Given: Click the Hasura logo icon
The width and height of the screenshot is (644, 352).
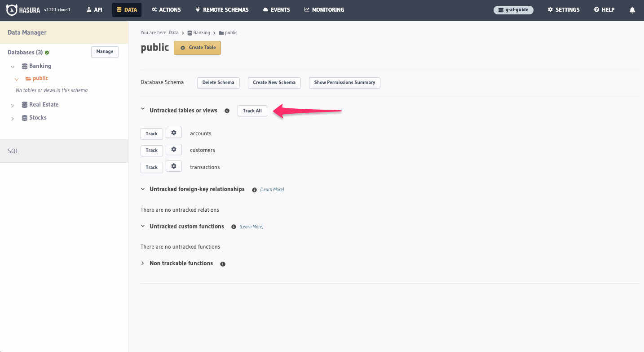Looking at the screenshot, I should point(12,9).
